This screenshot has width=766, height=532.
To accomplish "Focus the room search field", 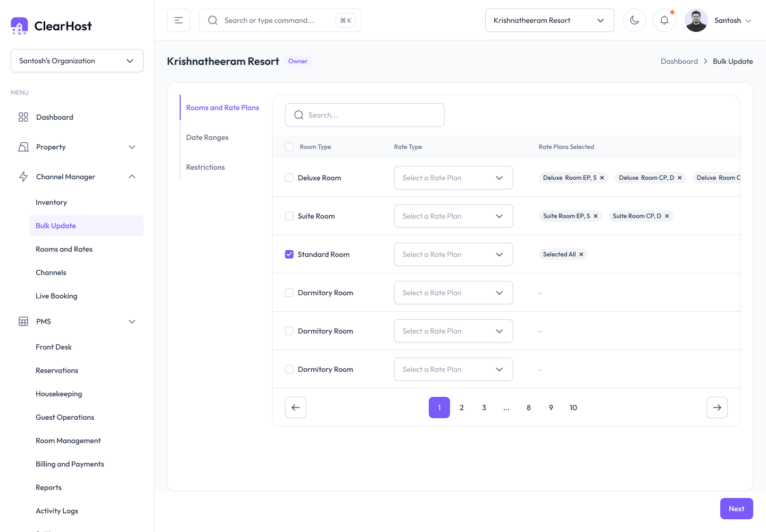I will tap(365, 115).
